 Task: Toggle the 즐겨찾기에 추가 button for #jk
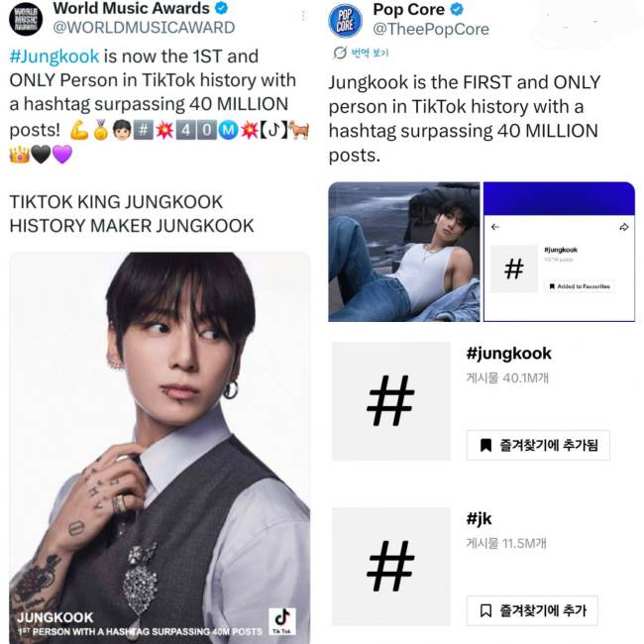coord(532,610)
